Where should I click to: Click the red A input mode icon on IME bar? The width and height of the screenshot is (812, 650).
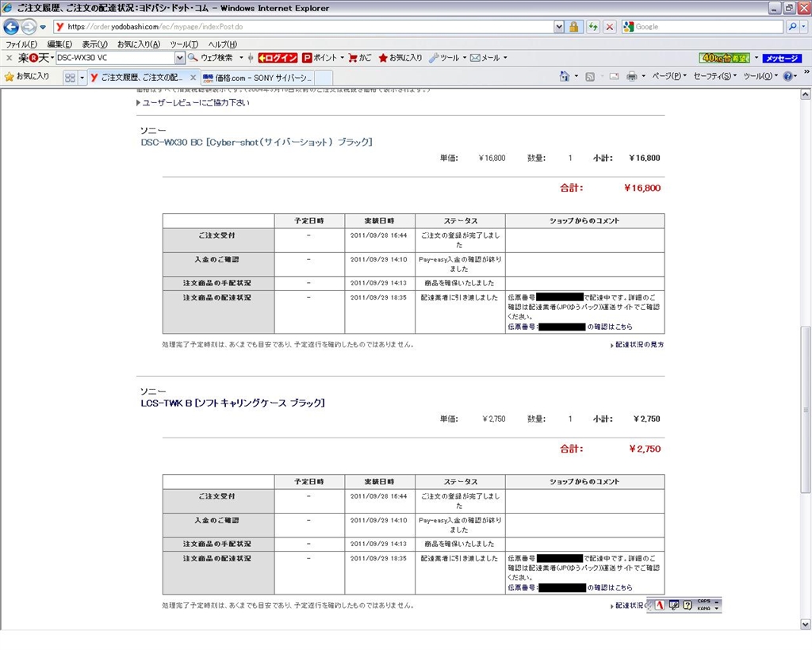point(660,605)
